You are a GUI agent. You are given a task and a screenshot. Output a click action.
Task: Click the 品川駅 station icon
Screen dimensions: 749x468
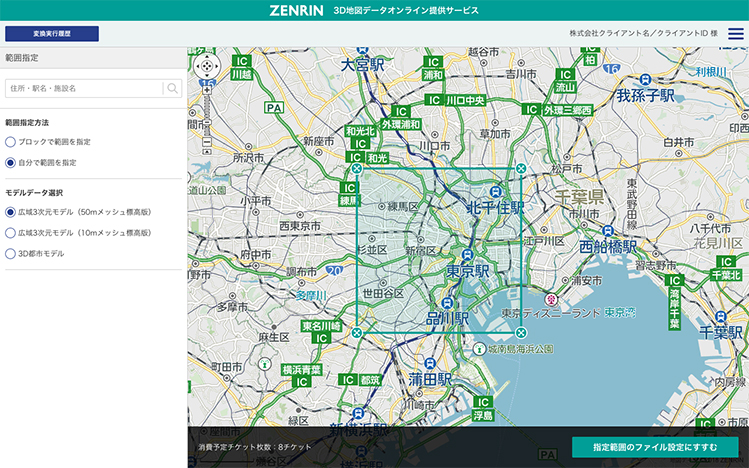click(447, 303)
